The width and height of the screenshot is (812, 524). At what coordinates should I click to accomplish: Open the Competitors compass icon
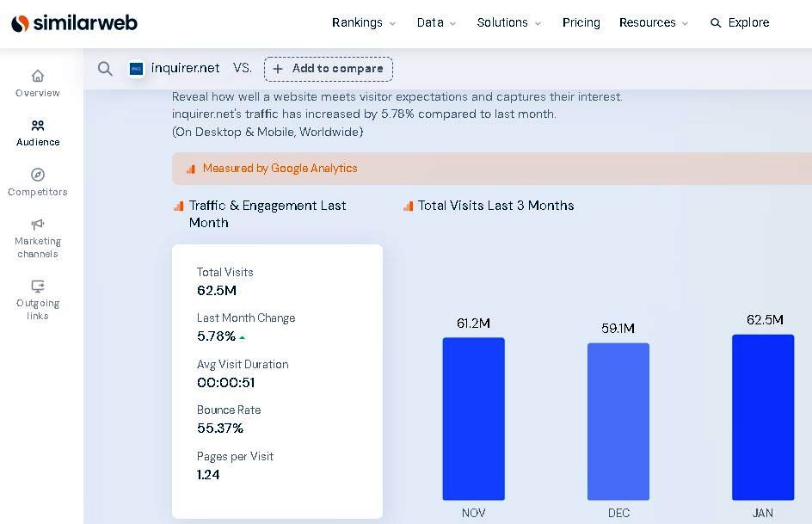(x=38, y=175)
